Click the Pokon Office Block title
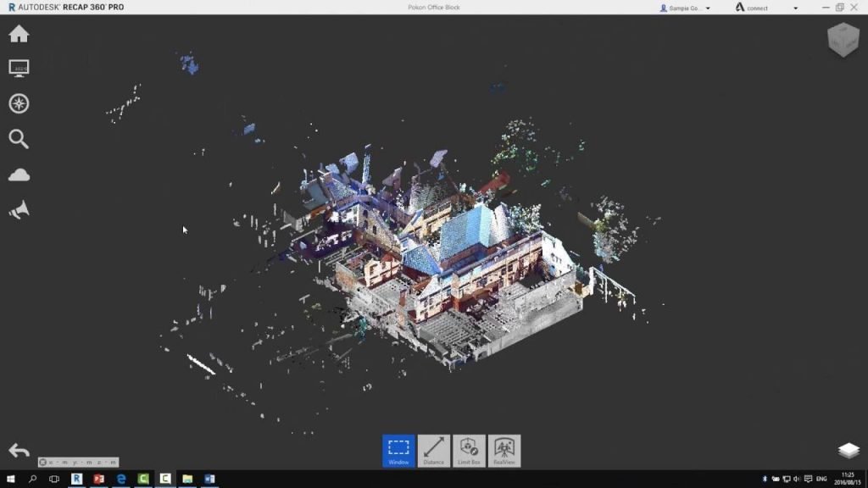This screenshot has height=488, width=868. click(x=433, y=8)
